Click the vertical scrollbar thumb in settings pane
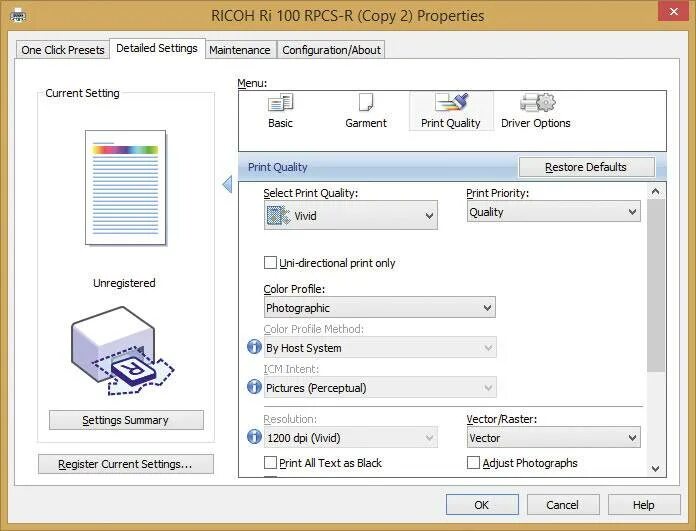 [656, 285]
